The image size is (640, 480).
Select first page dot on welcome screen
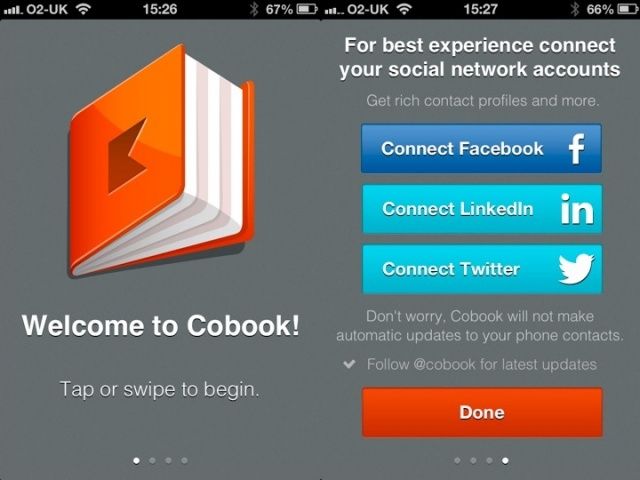coord(136,460)
